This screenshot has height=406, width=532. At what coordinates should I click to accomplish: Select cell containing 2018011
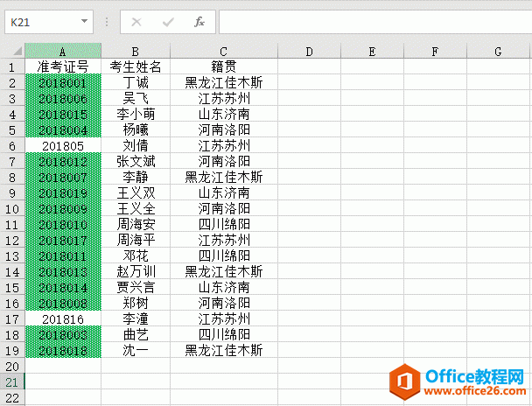tap(63, 255)
